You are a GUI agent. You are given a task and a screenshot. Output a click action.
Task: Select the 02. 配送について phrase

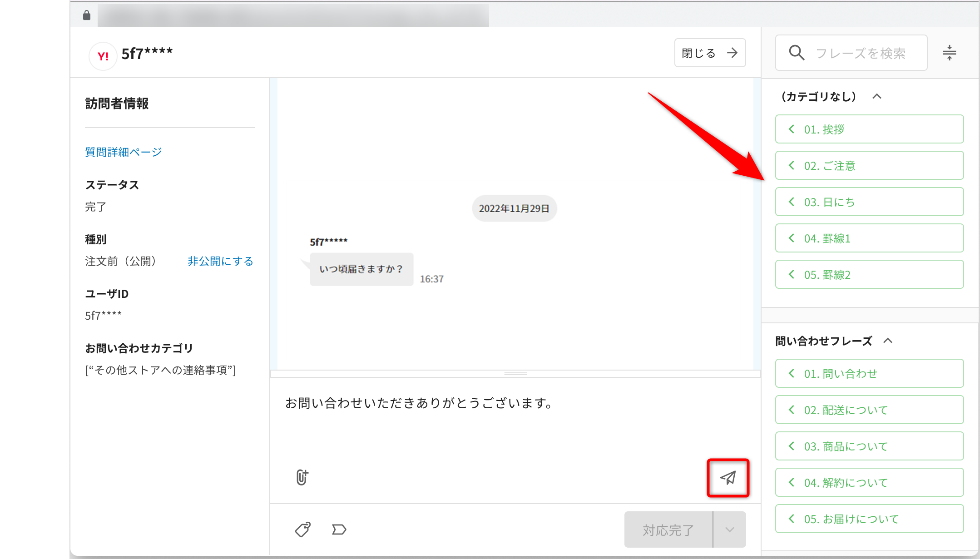(869, 410)
